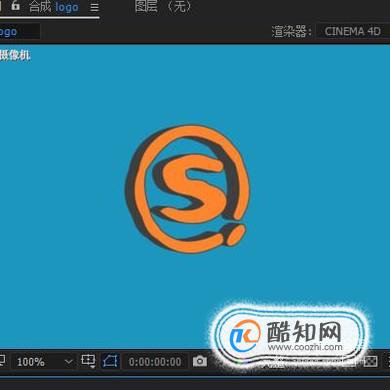Click the 渲染器 label
Image resolution: width=390 pixels, height=390 pixels.
(x=292, y=32)
